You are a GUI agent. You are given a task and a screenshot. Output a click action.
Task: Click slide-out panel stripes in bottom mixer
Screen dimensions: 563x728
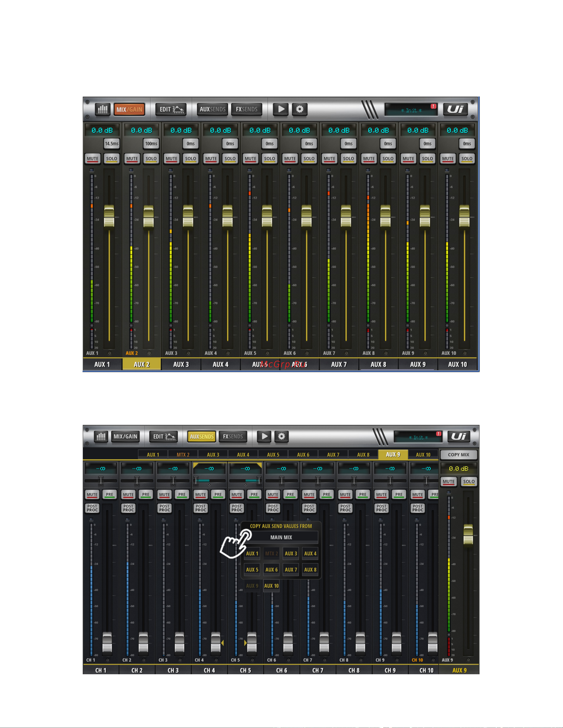(380, 437)
